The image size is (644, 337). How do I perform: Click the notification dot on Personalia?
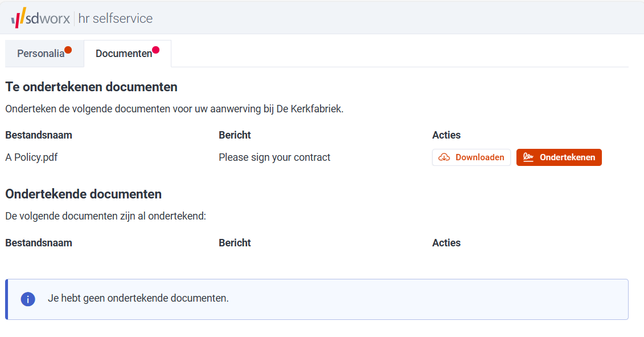point(68,50)
